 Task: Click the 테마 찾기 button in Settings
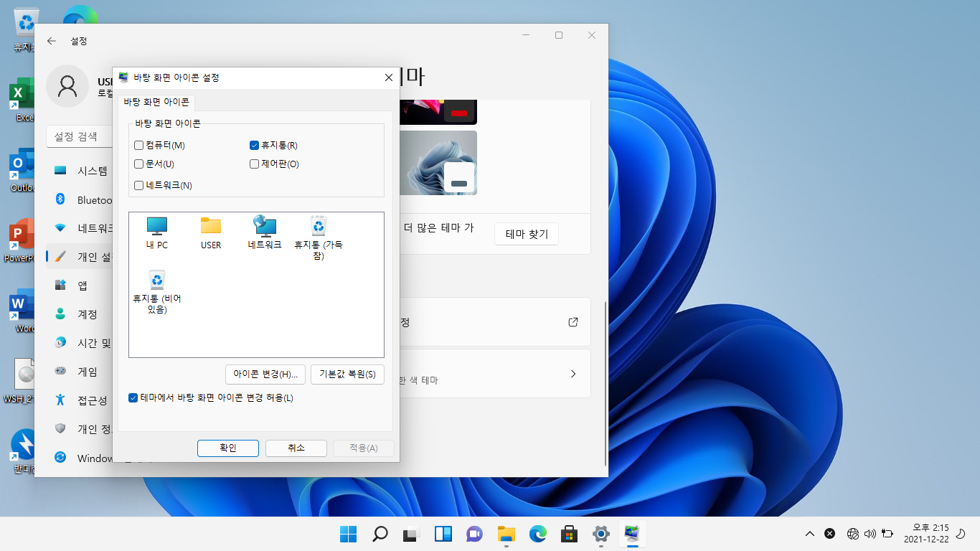click(x=527, y=234)
